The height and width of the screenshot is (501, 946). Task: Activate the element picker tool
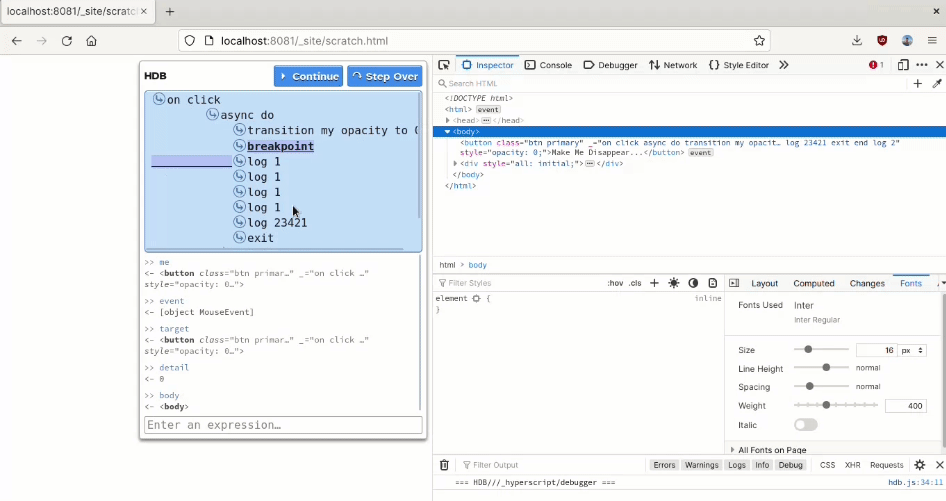(444, 65)
